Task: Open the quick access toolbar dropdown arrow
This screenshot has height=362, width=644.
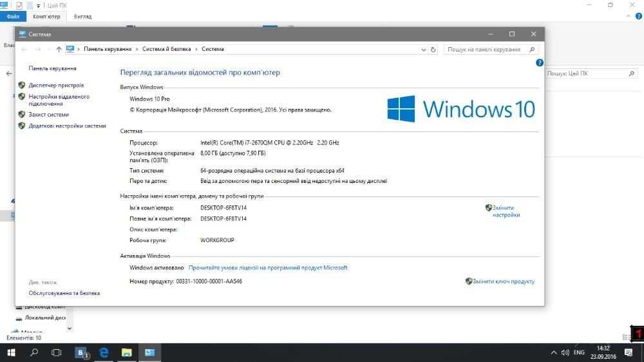Action: (x=38, y=6)
